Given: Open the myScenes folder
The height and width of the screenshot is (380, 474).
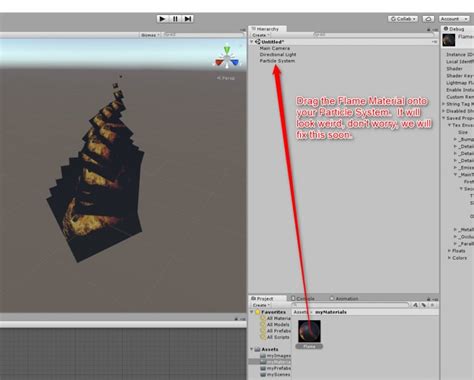Looking at the screenshot, I should 275,375.
